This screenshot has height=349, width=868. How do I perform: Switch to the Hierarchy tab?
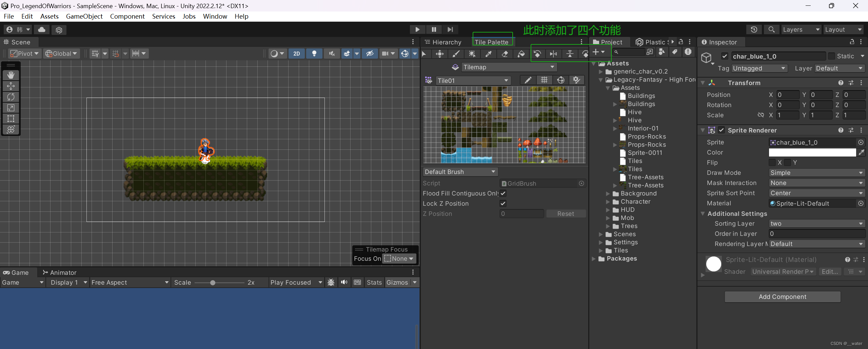[443, 42]
